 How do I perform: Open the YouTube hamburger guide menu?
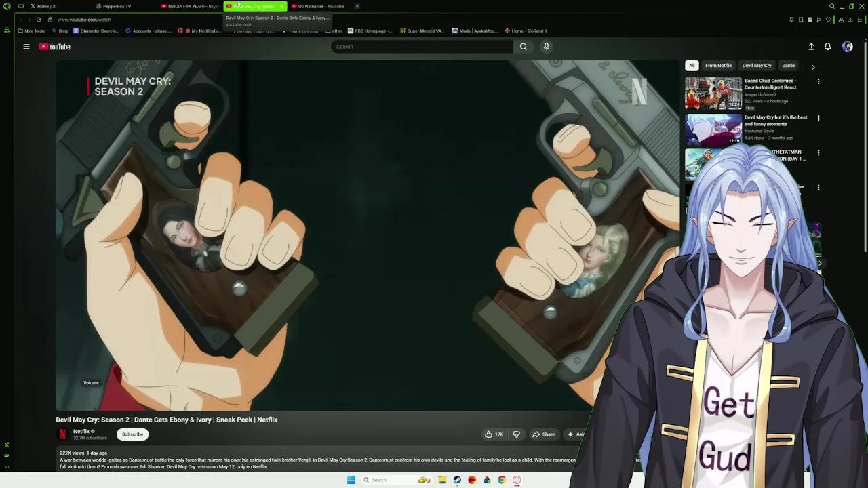tap(26, 47)
